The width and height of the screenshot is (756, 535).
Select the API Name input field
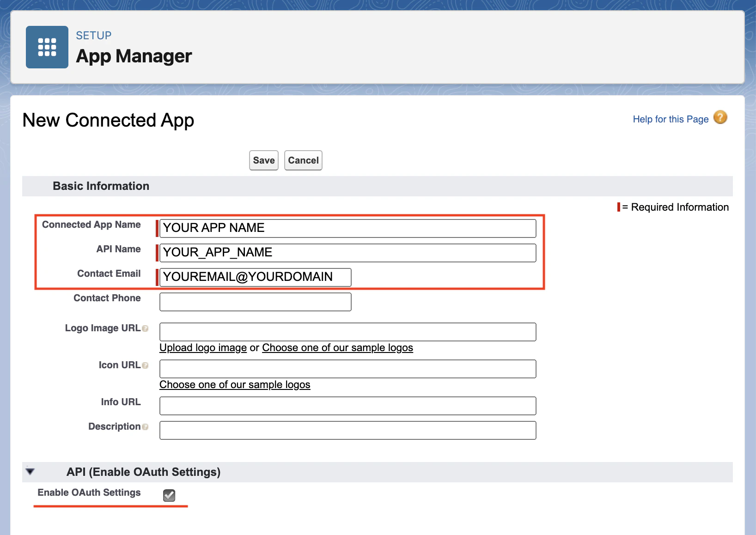pos(348,253)
